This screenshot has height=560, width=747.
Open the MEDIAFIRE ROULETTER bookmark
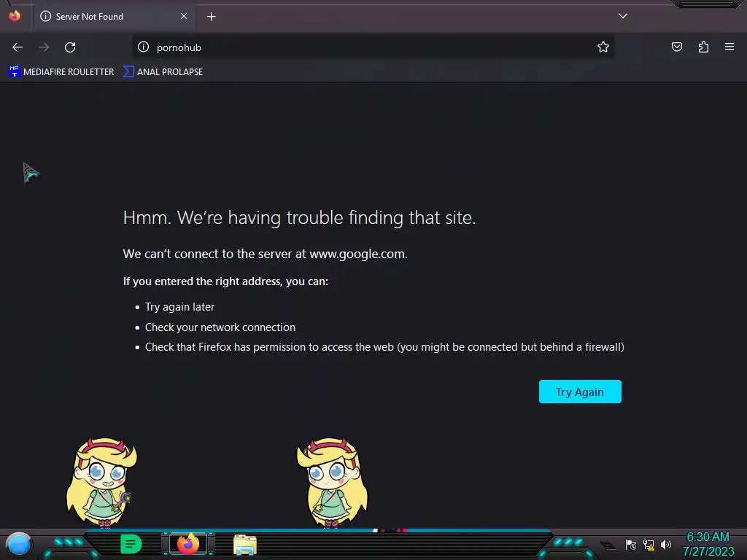click(x=61, y=72)
